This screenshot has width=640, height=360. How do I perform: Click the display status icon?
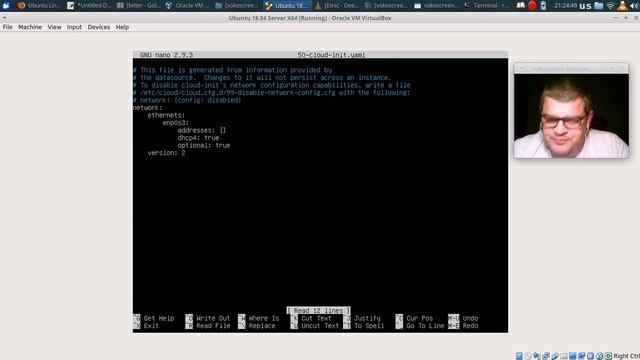click(573, 356)
